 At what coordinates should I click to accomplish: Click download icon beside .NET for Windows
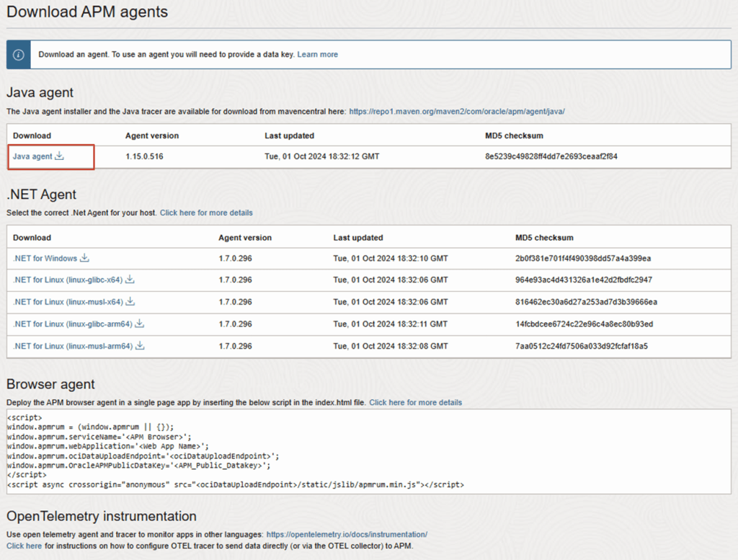coord(84,258)
